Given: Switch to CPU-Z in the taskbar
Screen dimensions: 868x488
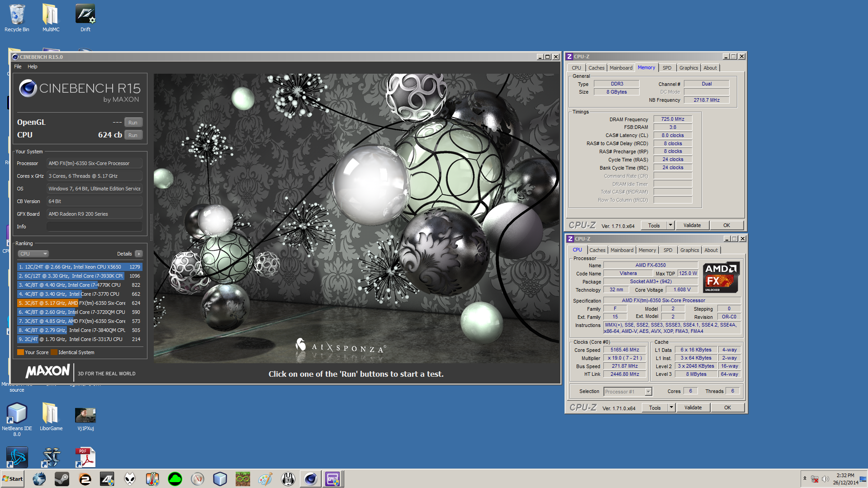Looking at the screenshot, I should (x=333, y=479).
